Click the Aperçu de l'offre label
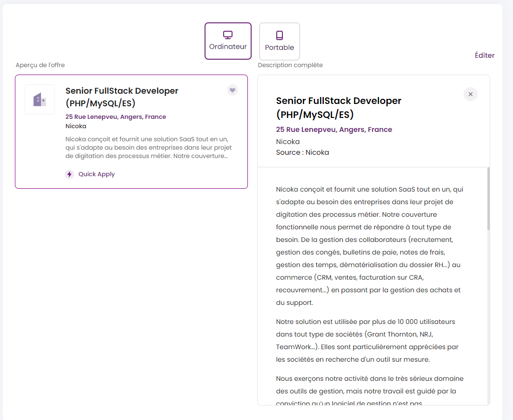Screen dimensions: 513x420 40,65
